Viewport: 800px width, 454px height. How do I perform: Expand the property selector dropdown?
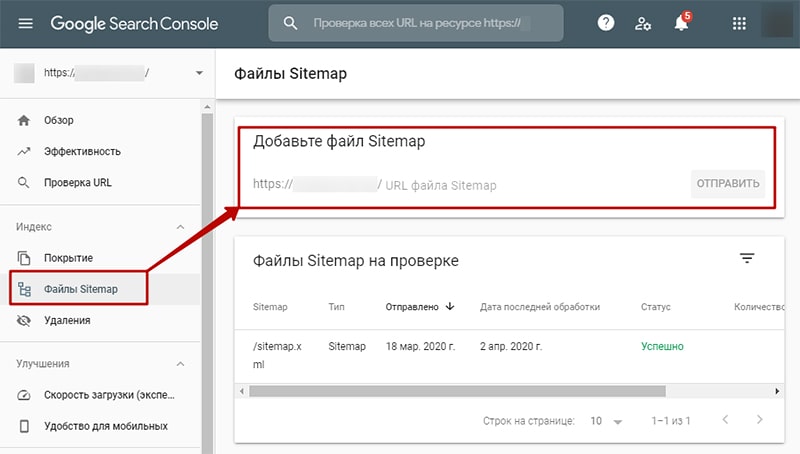click(x=199, y=73)
